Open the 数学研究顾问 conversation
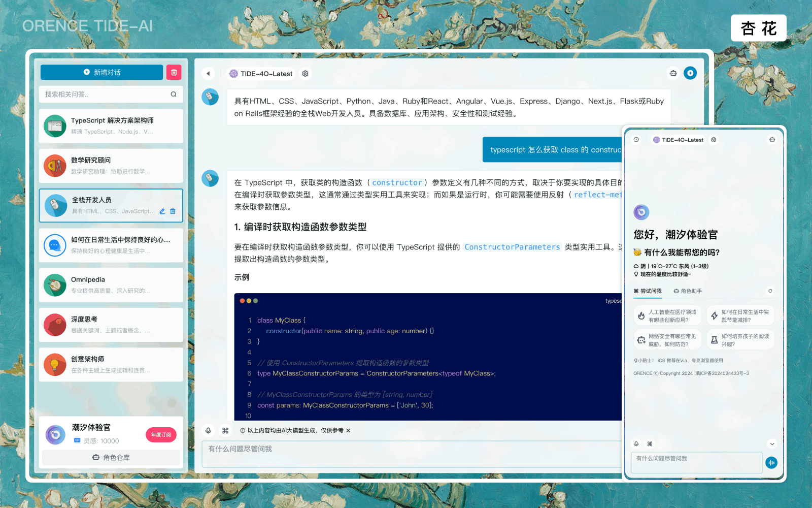The image size is (812, 508). (x=111, y=166)
